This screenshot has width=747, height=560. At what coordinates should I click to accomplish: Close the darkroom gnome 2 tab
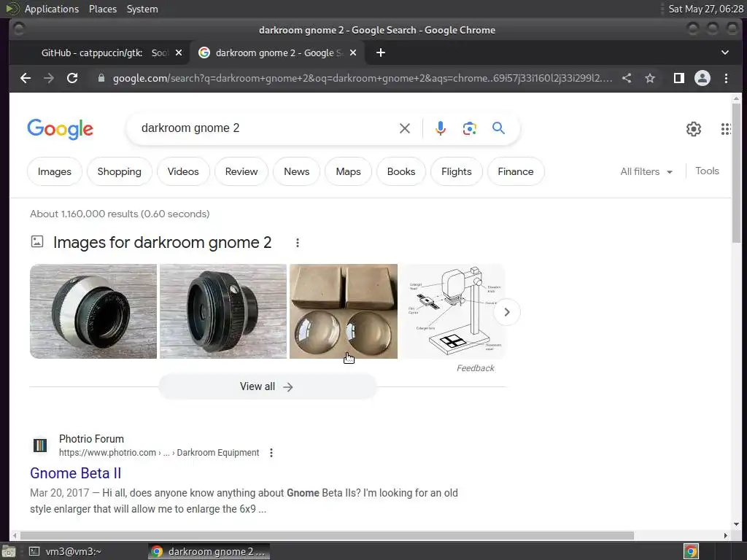click(x=353, y=52)
